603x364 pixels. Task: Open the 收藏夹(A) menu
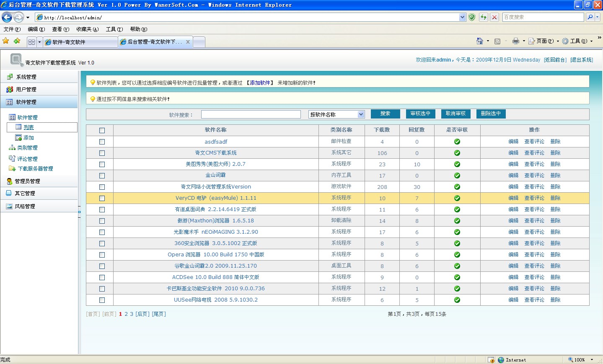point(87,29)
